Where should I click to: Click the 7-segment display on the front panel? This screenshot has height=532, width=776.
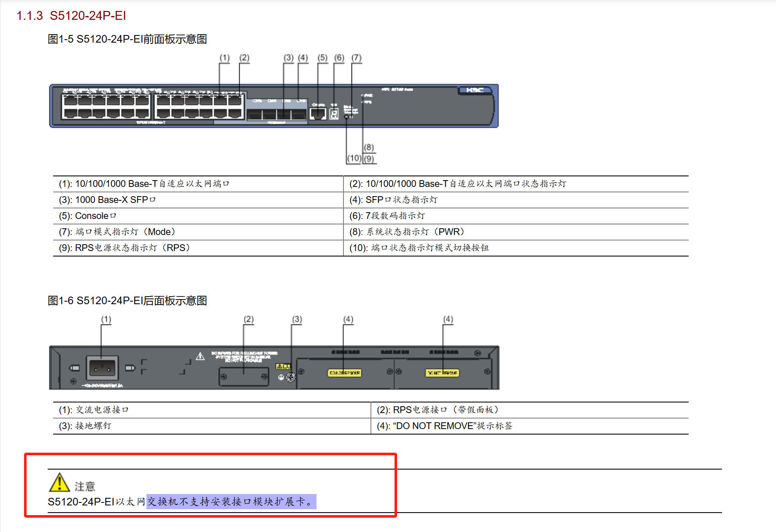pyautogui.click(x=334, y=114)
